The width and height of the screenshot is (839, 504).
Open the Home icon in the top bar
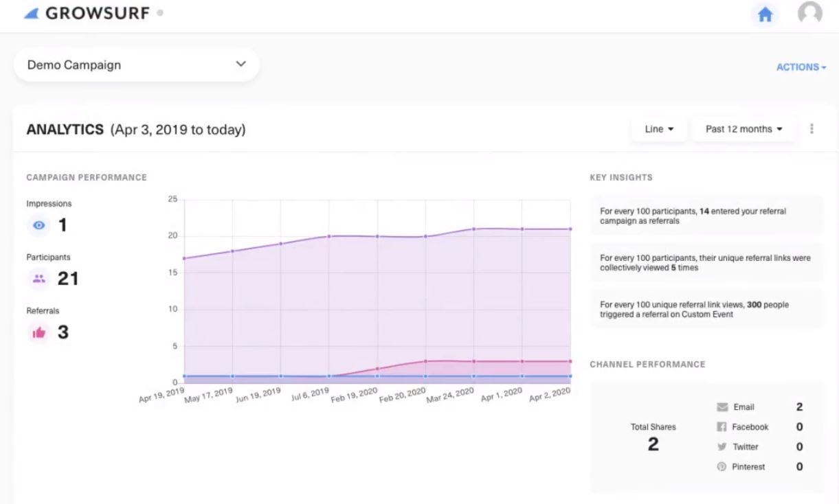tap(765, 14)
